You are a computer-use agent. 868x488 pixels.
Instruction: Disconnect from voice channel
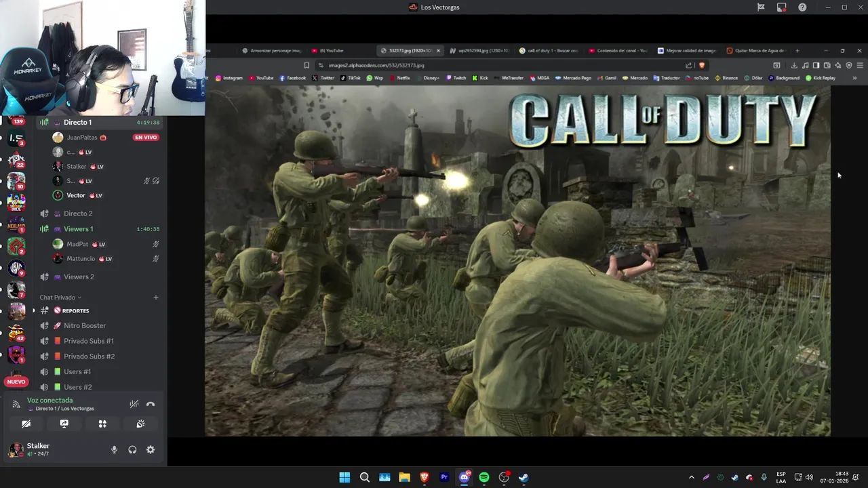(151, 404)
